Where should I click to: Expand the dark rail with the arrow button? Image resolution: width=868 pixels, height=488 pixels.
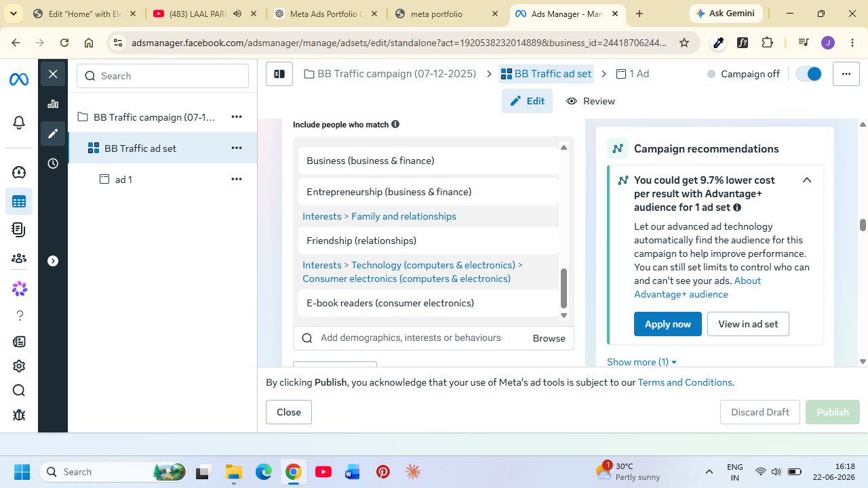(x=53, y=261)
